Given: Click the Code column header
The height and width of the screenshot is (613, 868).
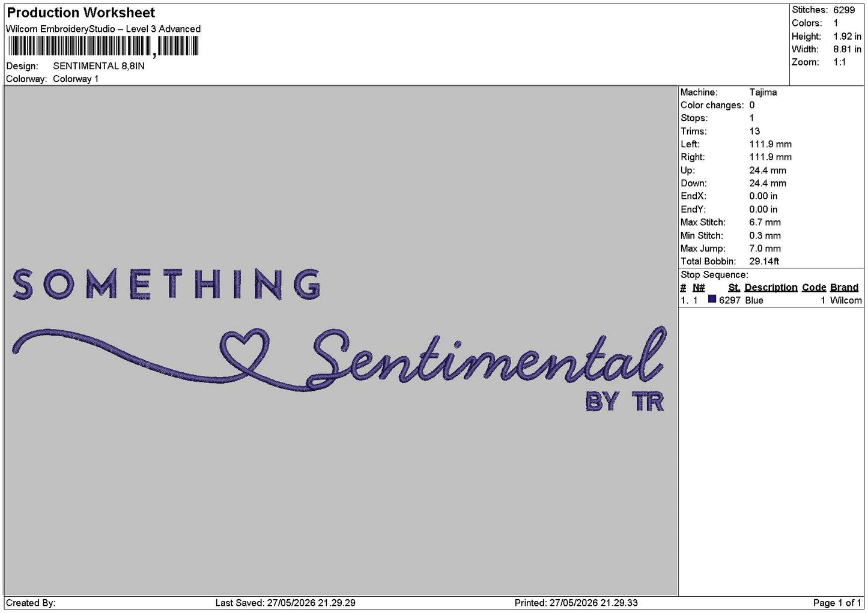Looking at the screenshot, I should [x=814, y=288].
